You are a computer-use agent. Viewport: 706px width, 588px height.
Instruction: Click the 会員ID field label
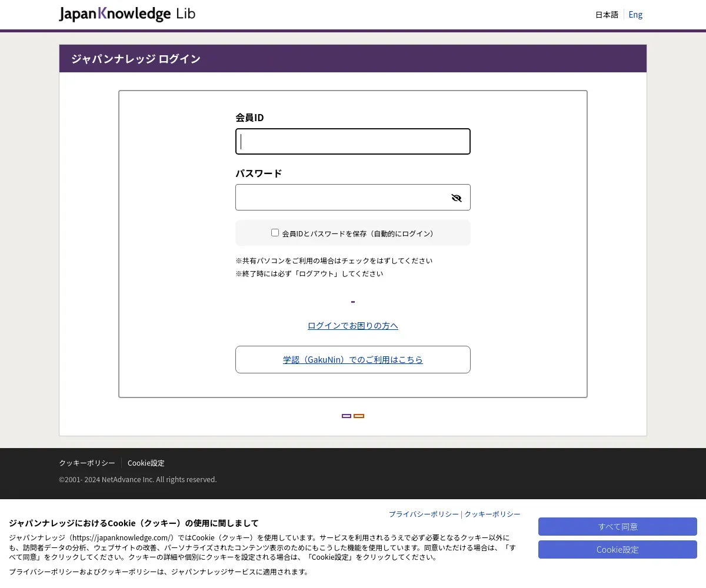click(249, 118)
